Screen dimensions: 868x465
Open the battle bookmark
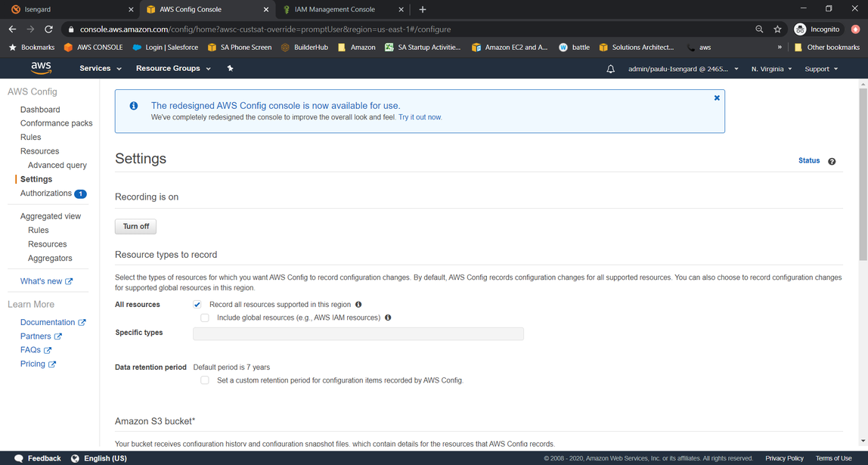[x=574, y=47]
